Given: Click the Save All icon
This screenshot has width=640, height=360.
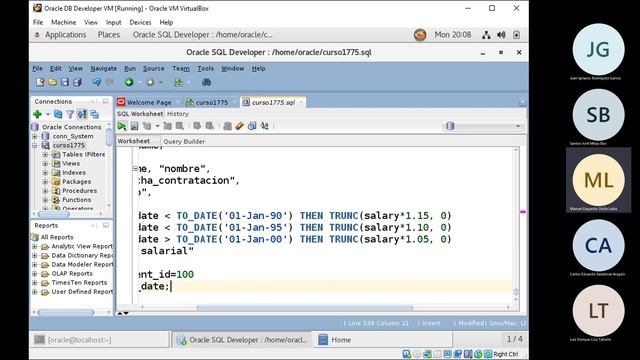Looking at the screenshot, I should click(77, 82).
